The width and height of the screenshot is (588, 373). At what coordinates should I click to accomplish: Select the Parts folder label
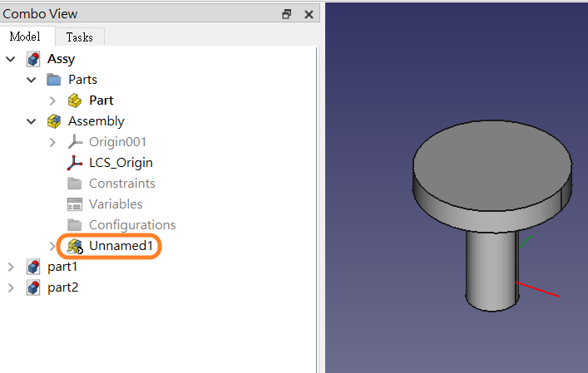83,80
